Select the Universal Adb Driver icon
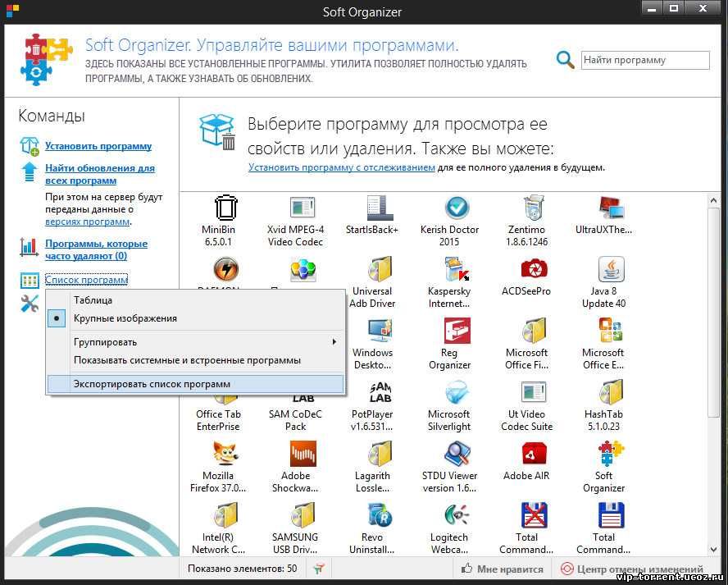 [x=380, y=269]
